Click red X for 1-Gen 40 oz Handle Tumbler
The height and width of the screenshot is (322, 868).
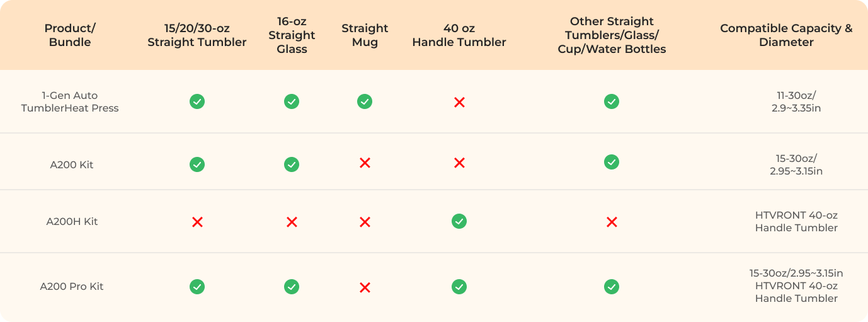tap(459, 102)
